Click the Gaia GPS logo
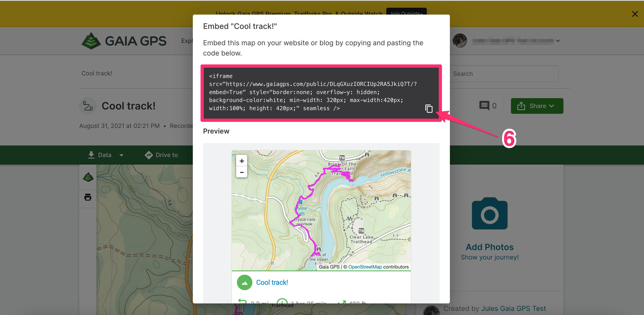The image size is (644, 315). pos(124,41)
